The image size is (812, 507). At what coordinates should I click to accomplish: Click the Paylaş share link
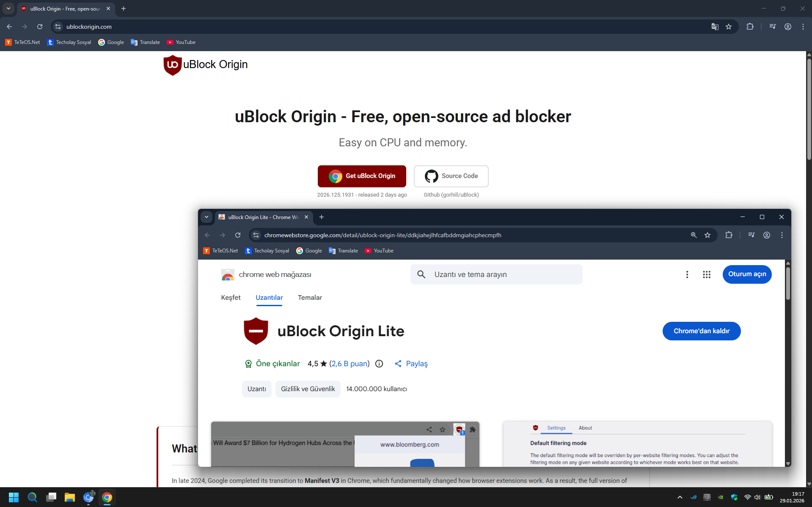(x=411, y=364)
